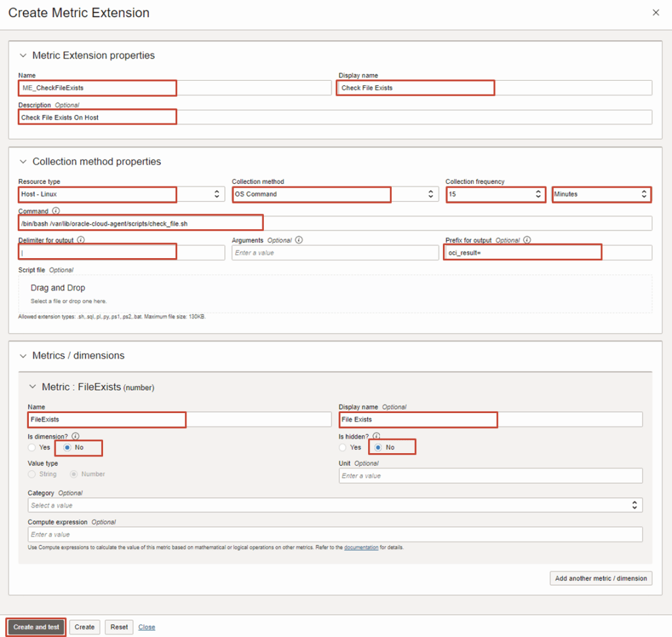Screen dimensions: 672x637
Task: Close the Create Metric Extension dialog with X
Action: coord(656,13)
